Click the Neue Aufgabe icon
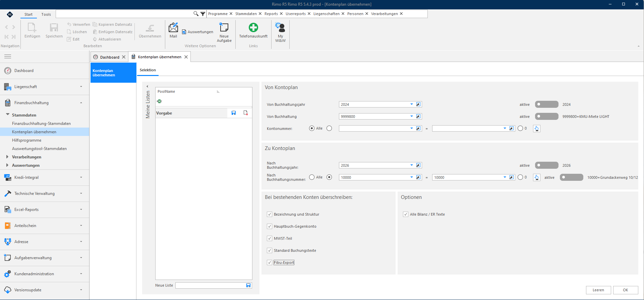 224,27
